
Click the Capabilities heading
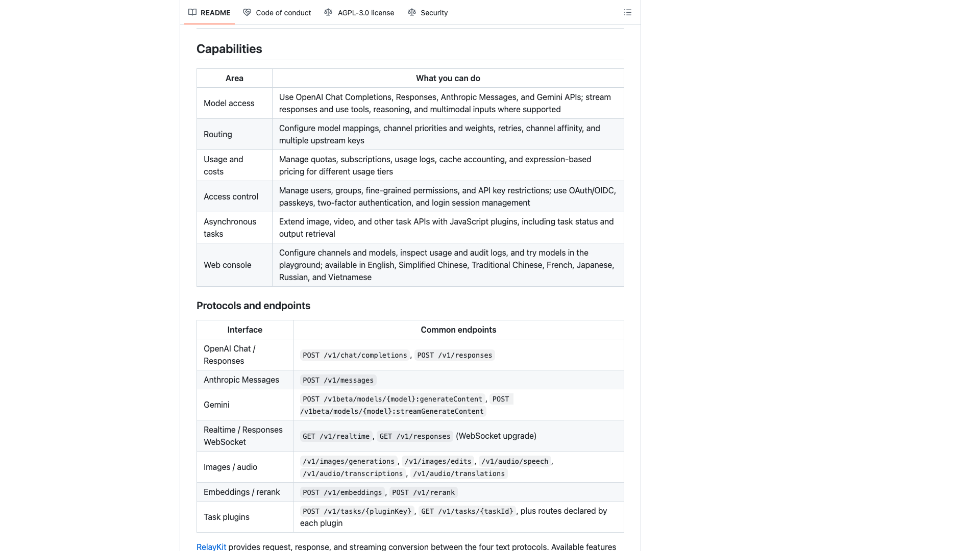click(229, 49)
